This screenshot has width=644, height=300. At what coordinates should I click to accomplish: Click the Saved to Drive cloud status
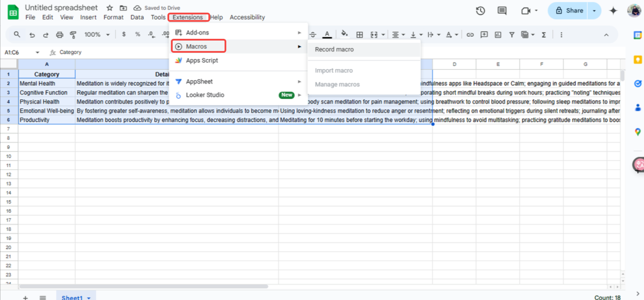pyautogui.click(x=157, y=8)
